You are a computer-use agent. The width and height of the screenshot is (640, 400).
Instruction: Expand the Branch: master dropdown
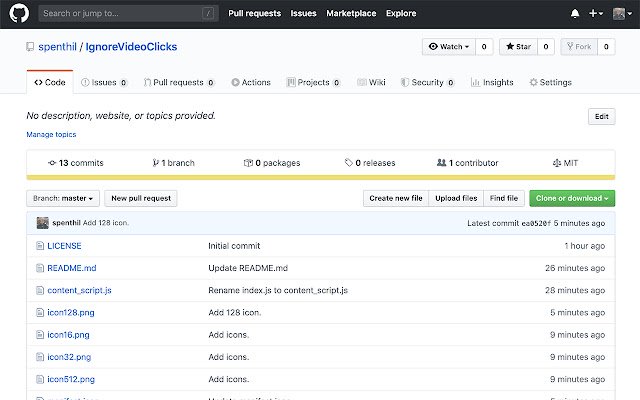63,198
